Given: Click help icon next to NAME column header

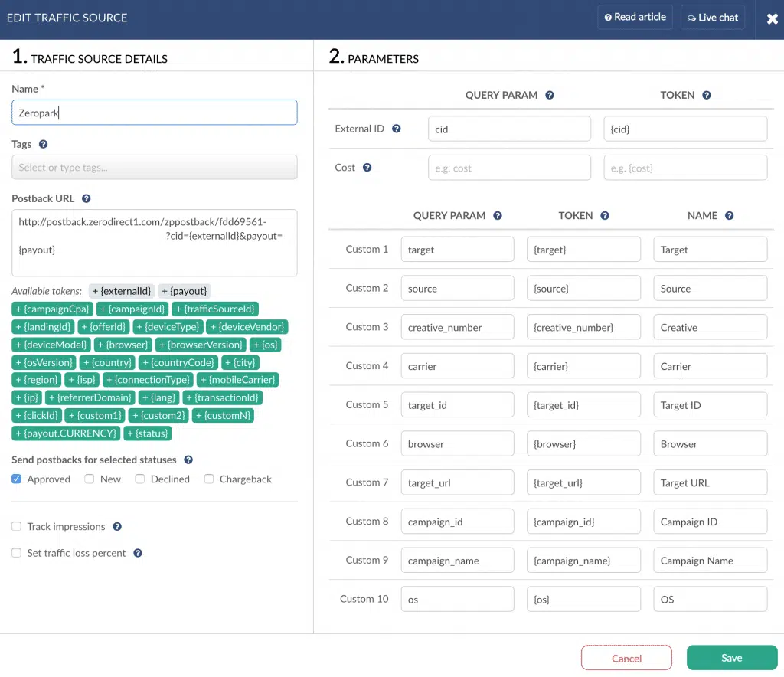Looking at the screenshot, I should [730, 216].
